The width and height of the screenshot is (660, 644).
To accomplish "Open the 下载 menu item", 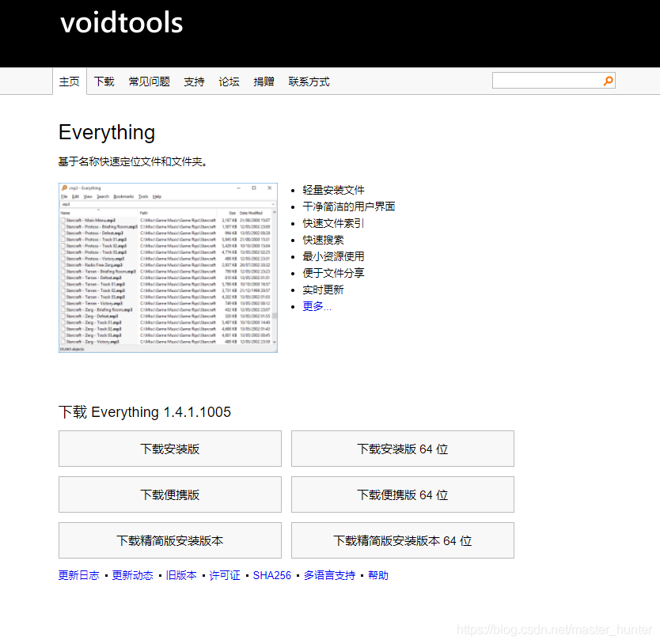I will coord(104,81).
